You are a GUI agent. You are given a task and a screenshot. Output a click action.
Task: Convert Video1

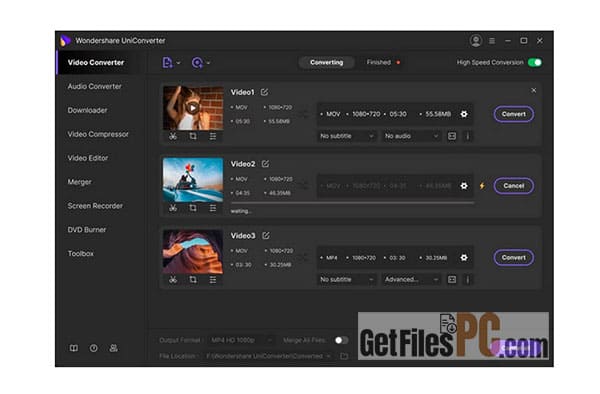pos(514,114)
